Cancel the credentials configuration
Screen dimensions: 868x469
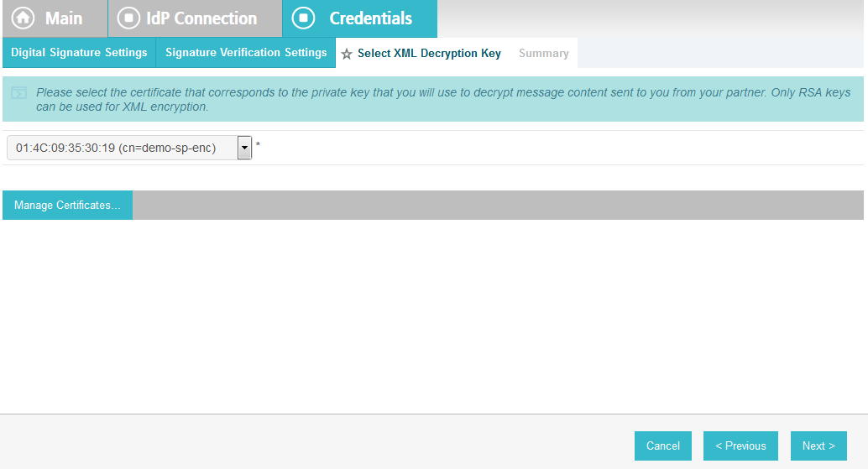click(662, 446)
